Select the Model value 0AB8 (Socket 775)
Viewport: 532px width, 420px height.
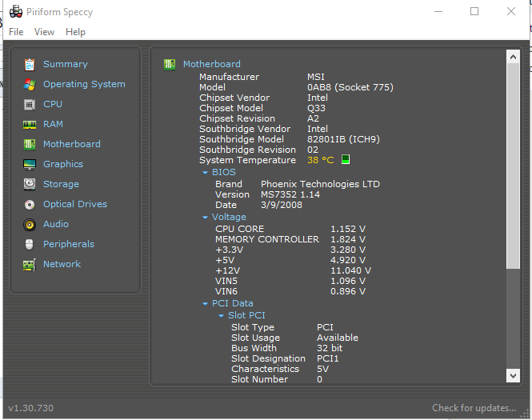pyautogui.click(x=350, y=87)
